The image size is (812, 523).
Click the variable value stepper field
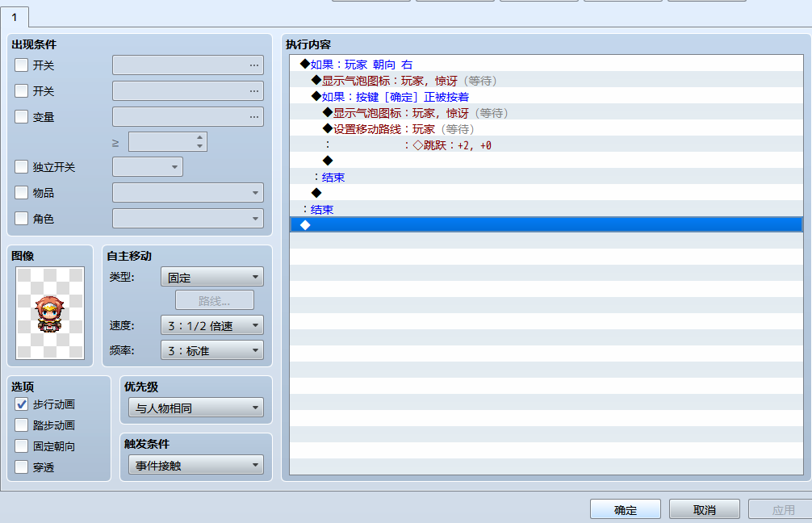coord(168,142)
